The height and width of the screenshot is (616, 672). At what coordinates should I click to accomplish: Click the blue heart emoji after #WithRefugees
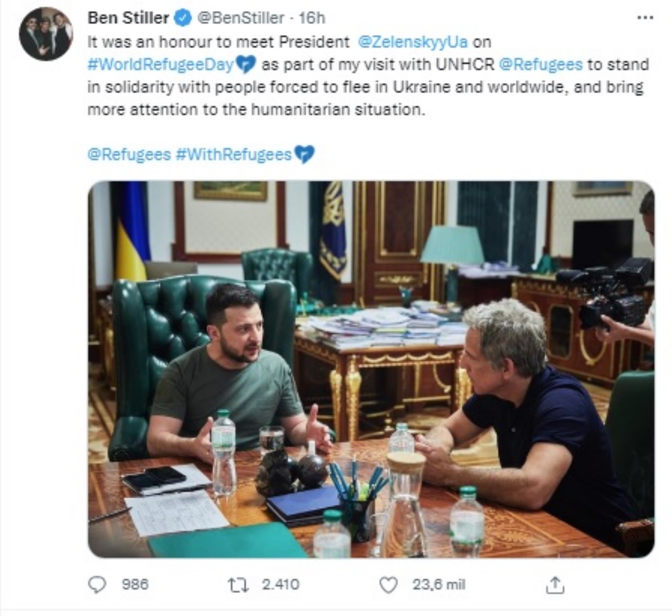(x=304, y=154)
